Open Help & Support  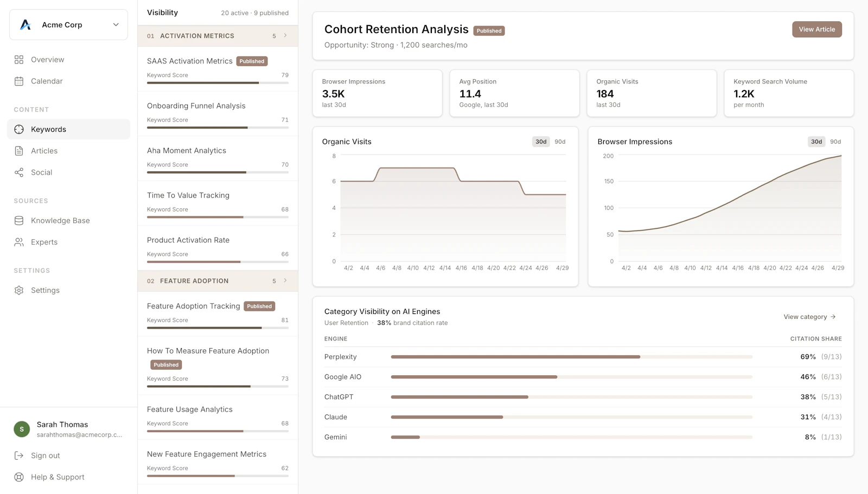coord(68,477)
